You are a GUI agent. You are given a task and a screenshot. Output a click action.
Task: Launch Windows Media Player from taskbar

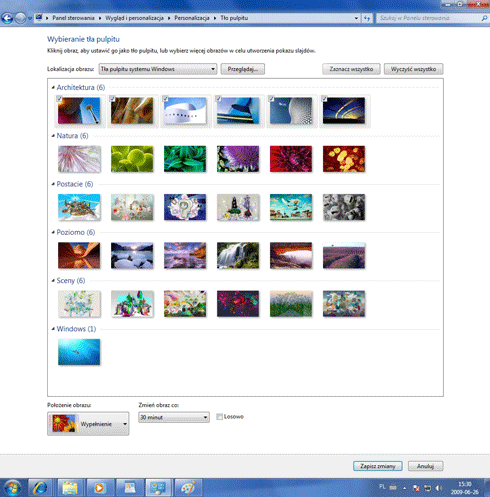tap(99, 488)
